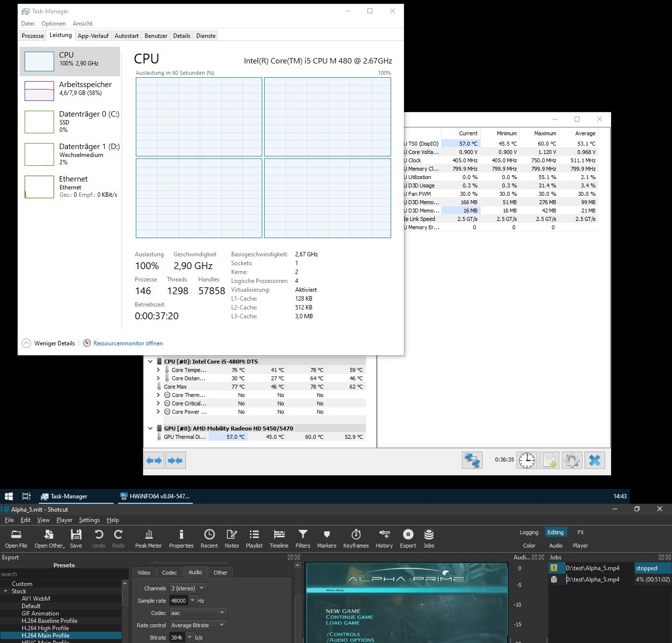Screen dimensions: 672x643
Task: Open the Autostart tab
Action: [126, 36]
